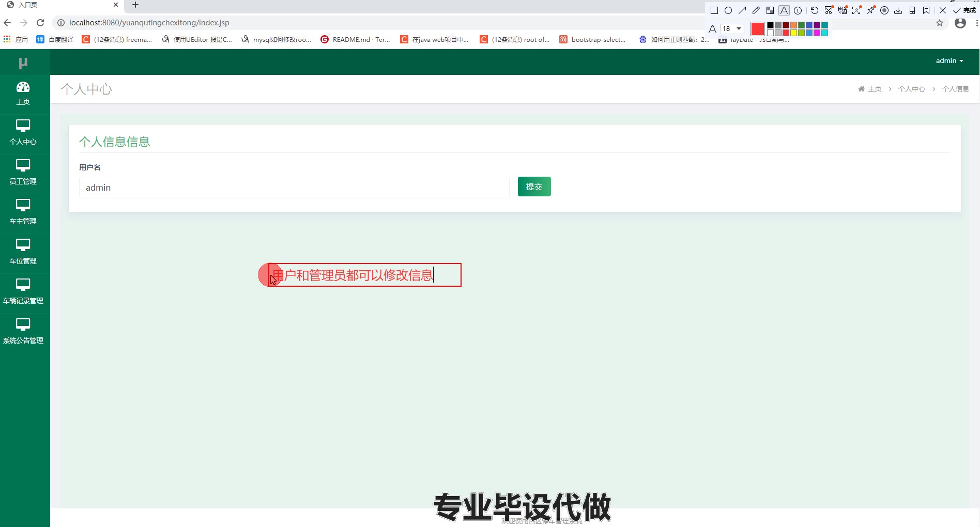Open 车辆记录管理 in the sidebar
980x527 pixels.
(23, 292)
